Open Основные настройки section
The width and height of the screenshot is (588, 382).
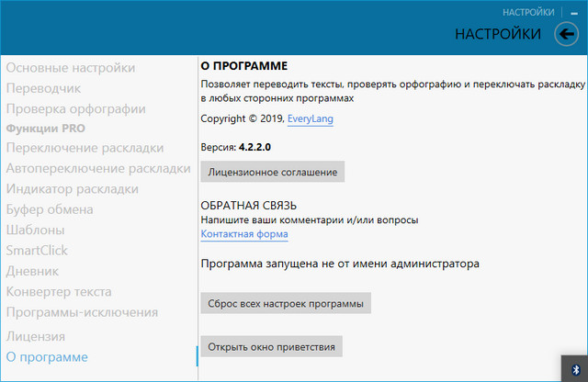[71, 68]
